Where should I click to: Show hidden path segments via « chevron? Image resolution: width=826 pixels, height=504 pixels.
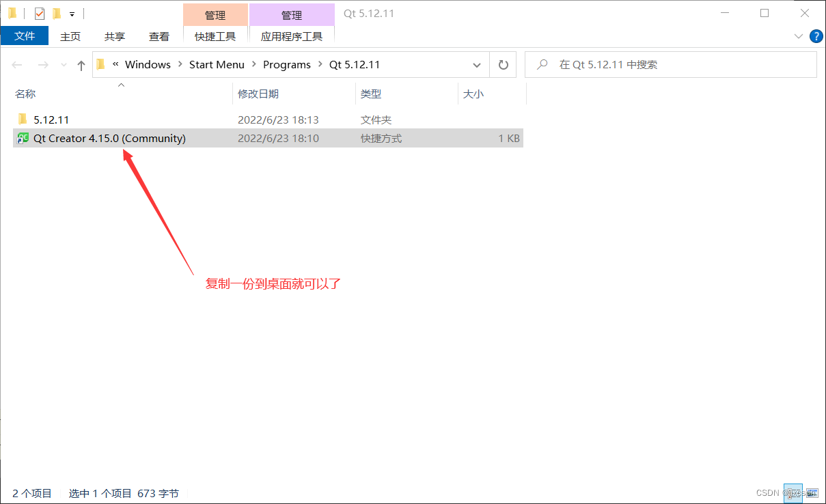pos(115,65)
